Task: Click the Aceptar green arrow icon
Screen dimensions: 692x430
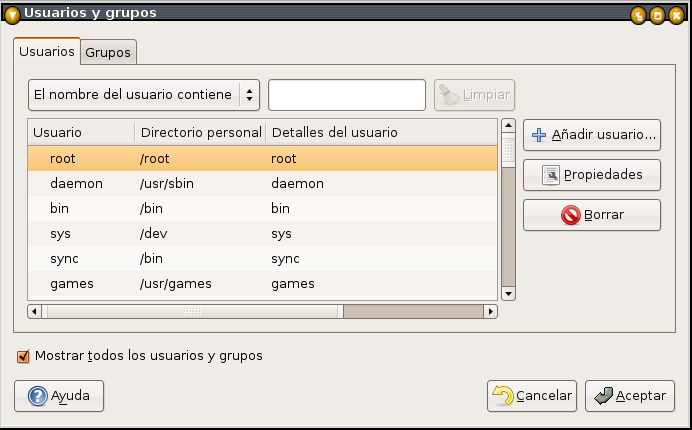Action: [602, 396]
